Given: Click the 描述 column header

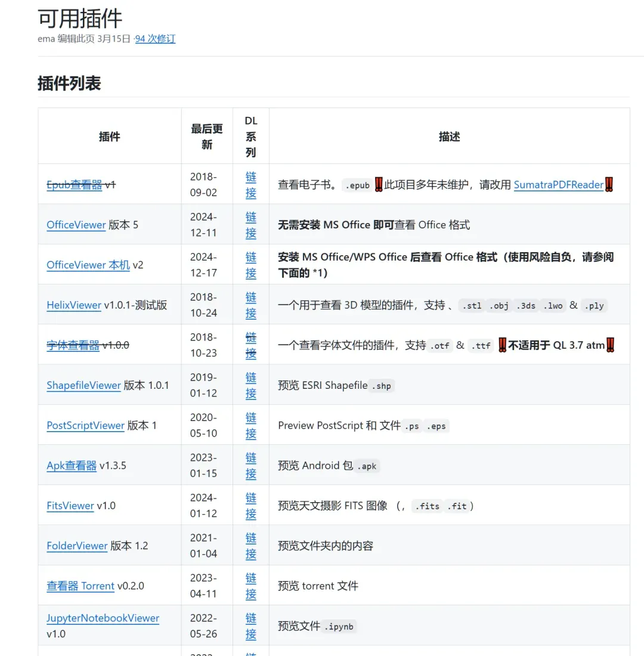Looking at the screenshot, I should point(450,137).
